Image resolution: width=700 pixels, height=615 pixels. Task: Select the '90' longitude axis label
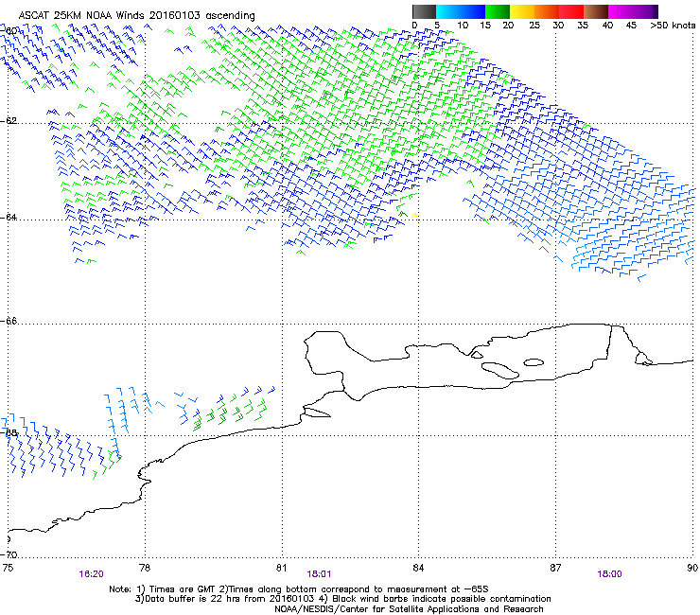[x=692, y=568]
